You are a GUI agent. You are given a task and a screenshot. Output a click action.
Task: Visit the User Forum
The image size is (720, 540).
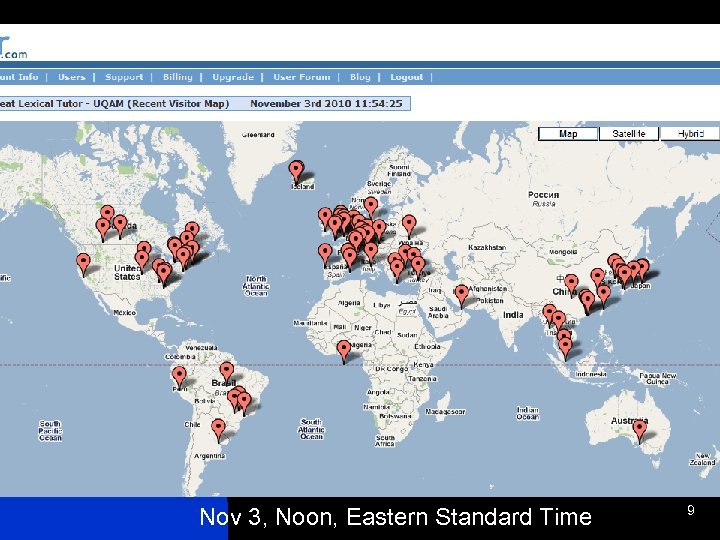pyautogui.click(x=302, y=77)
